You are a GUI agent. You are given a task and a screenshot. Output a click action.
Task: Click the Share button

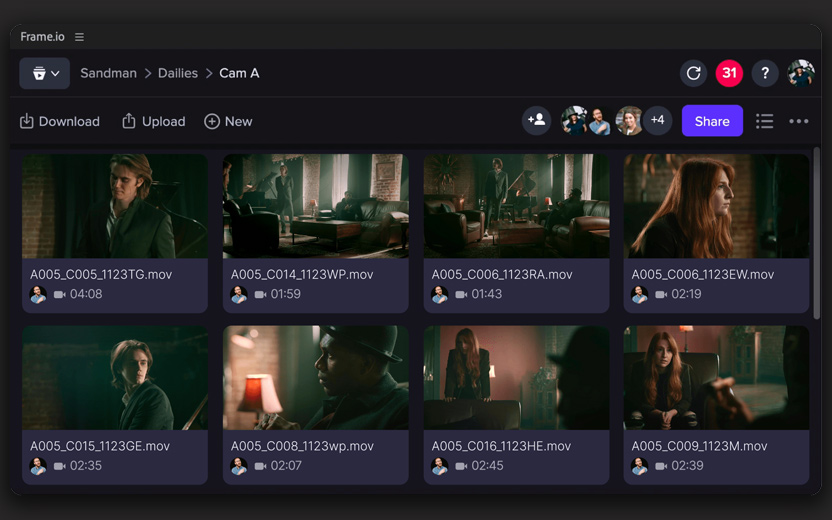pos(712,121)
